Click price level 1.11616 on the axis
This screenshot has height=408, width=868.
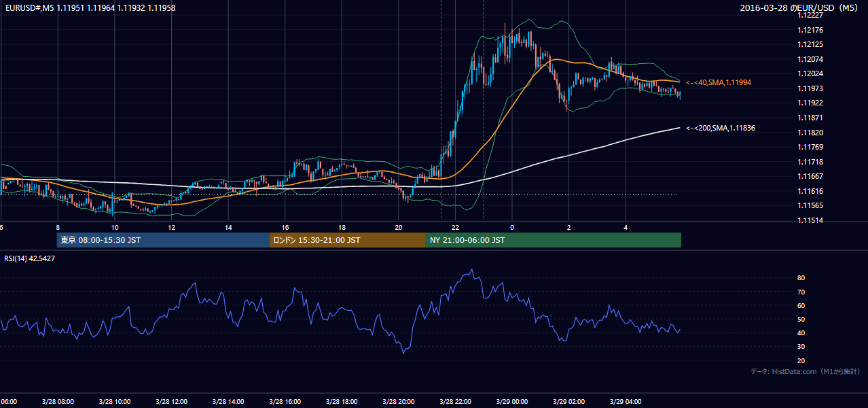click(811, 191)
